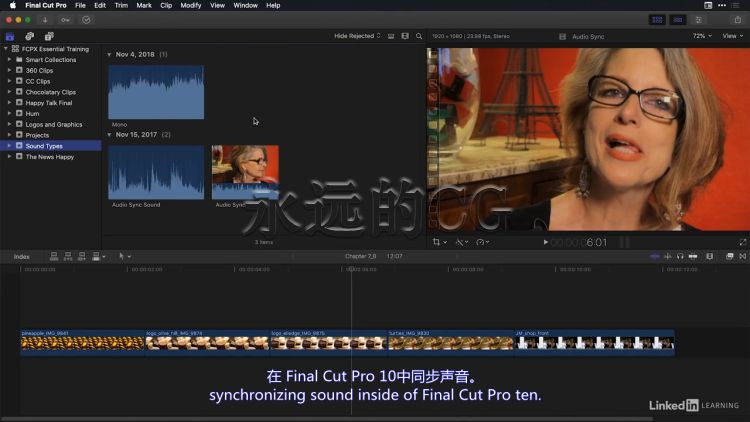Screen dimensions: 750x422
Task: Expand the Smart Collections folder
Action: (x=9, y=59)
